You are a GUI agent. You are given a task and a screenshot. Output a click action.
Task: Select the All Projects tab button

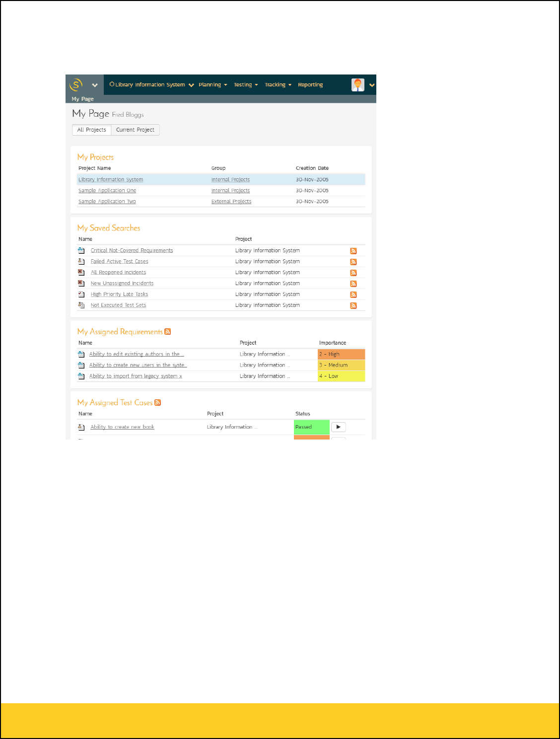pyautogui.click(x=92, y=130)
